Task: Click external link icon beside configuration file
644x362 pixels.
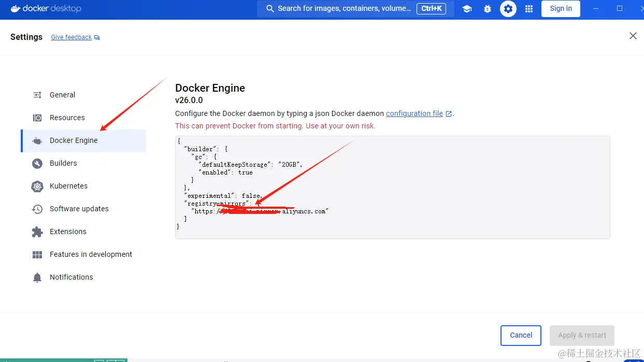Action: point(449,114)
